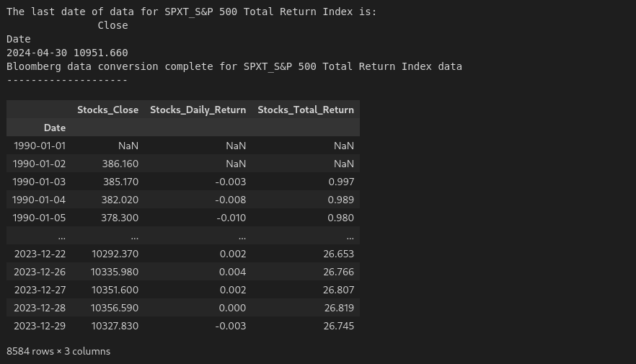This screenshot has width=636, height=364.
Task: Click the close value 10292.370
Action: click(115, 254)
